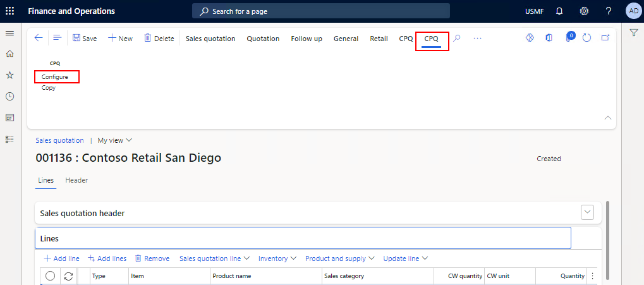Search the action pane magnifier icon

point(457,38)
